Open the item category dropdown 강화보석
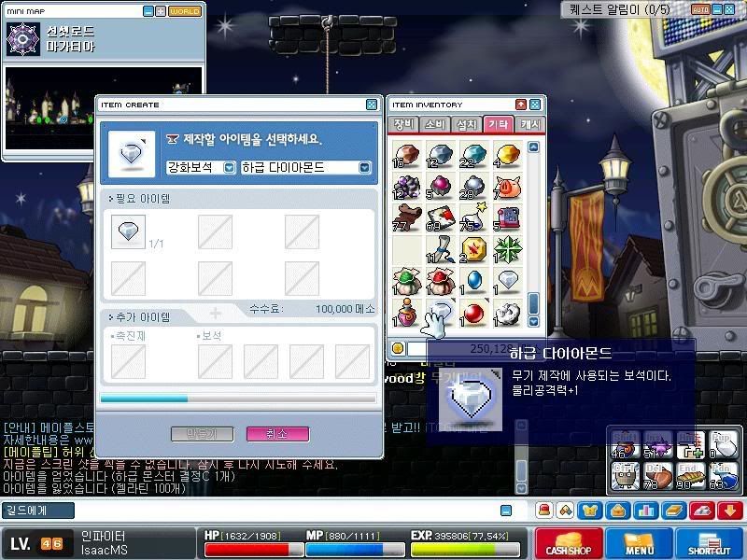Image resolution: width=747 pixels, height=560 pixels. point(201,167)
